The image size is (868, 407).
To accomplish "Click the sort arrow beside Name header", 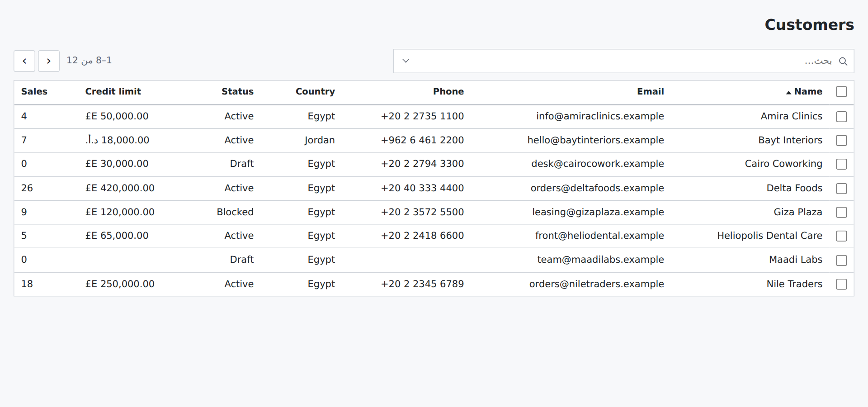I will pyautogui.click(x=788, y=92).
